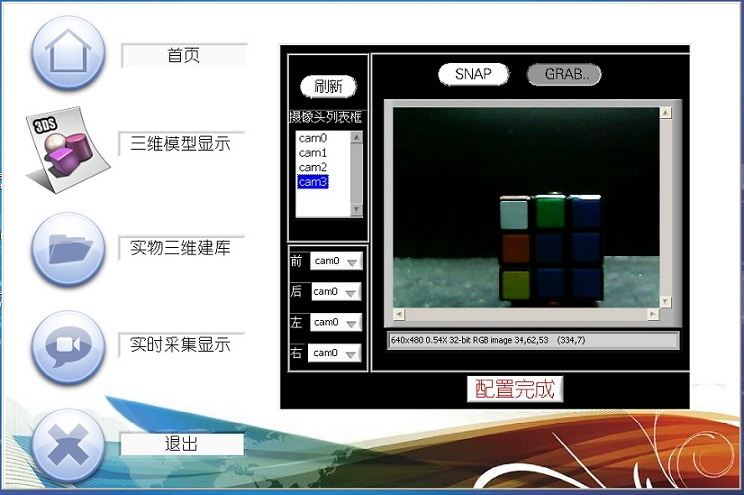Click image viewer horizontal scroll left arrow
Screen dimensions: 744x495
pos(399,314)
